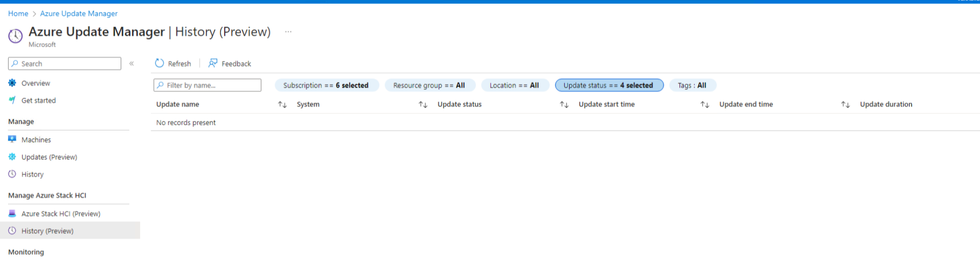Click the Refresh icon
The image size is (980, 259).
click(x=159, y=63)
